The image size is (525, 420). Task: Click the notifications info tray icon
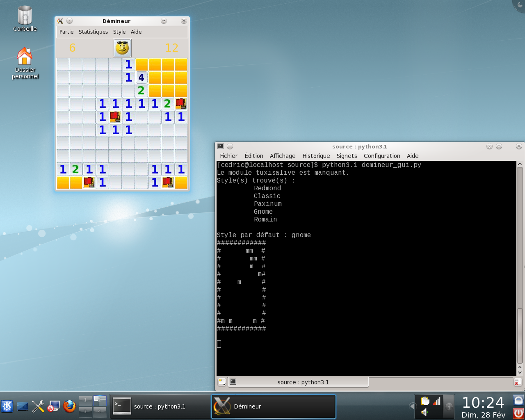pyautogui.click(x=449, y=406)
